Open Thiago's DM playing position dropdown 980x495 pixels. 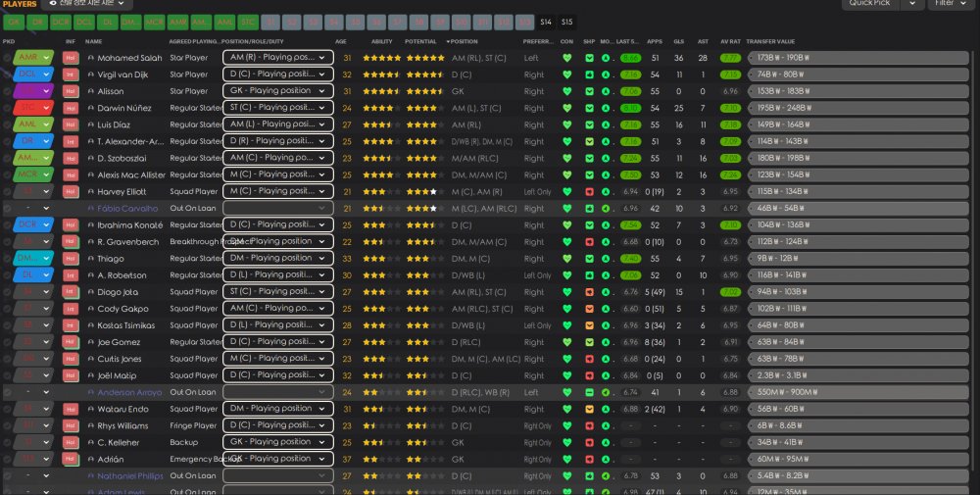[277, 258]
